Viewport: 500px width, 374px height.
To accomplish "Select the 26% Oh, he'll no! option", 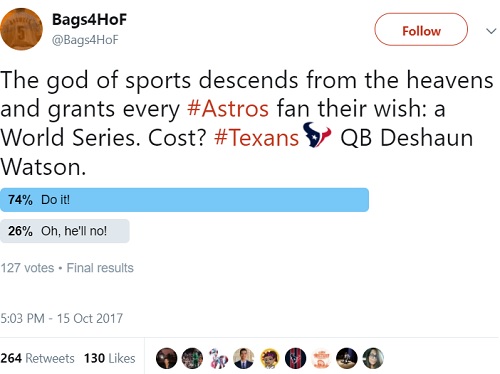I will pyautogui.click(x=65, y=231).
